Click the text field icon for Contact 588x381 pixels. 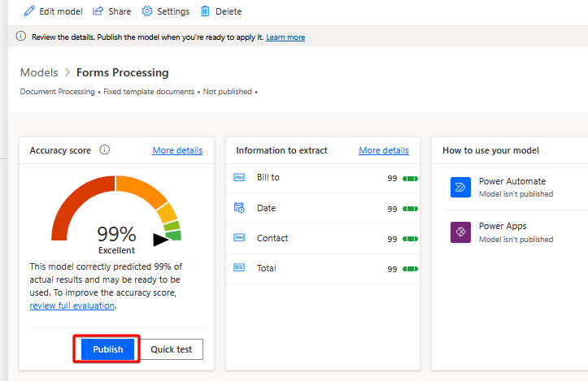(x=239, y=237)
